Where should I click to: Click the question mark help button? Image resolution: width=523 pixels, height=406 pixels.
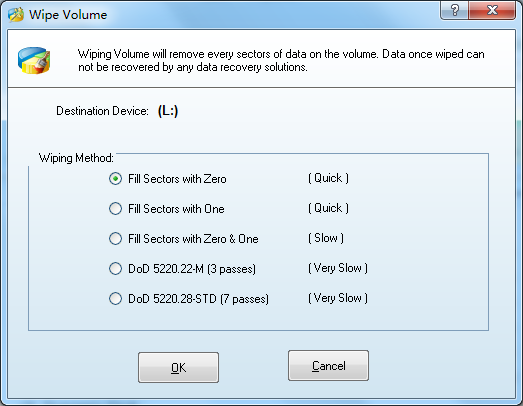(454, 10)
